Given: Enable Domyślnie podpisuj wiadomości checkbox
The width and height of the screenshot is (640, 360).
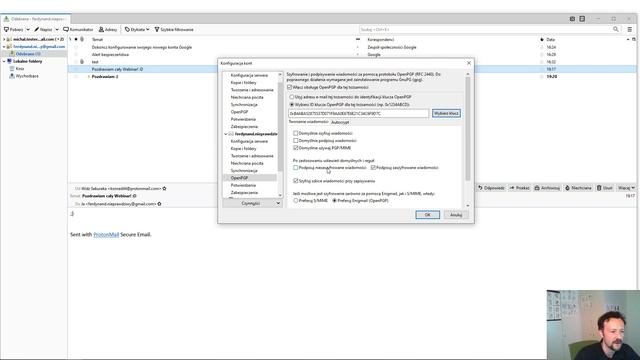Looking at the screenshot, I should [x=296, y=140].
